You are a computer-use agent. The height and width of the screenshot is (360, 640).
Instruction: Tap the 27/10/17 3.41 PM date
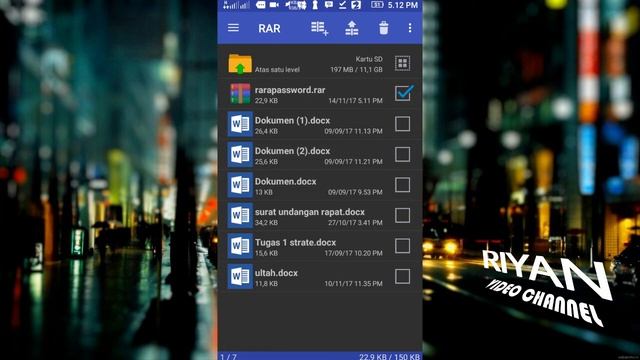(x=355, y=222)
